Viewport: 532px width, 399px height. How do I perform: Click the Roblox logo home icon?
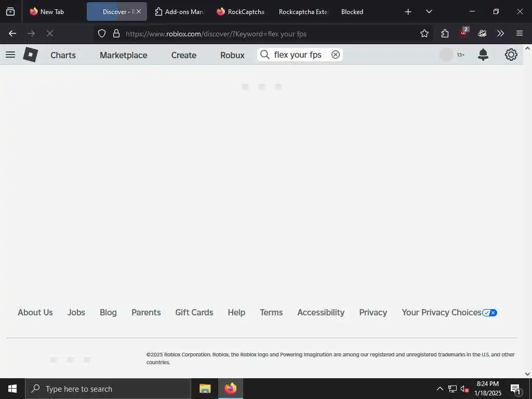30,55
